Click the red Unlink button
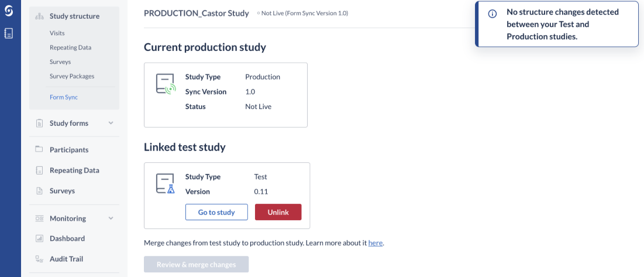Screen dimensions: 644x277 pyautogui.click(x=278, y=212)
